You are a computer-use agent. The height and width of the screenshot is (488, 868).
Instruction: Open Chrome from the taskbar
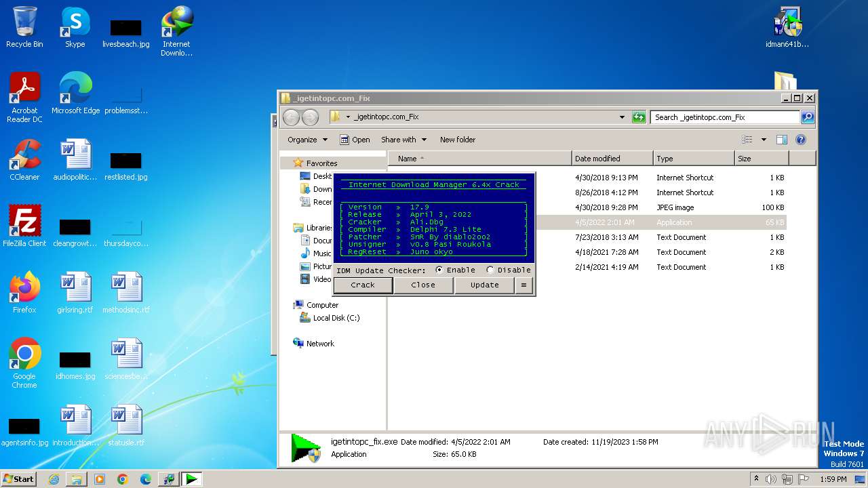[x=123, y=479]
